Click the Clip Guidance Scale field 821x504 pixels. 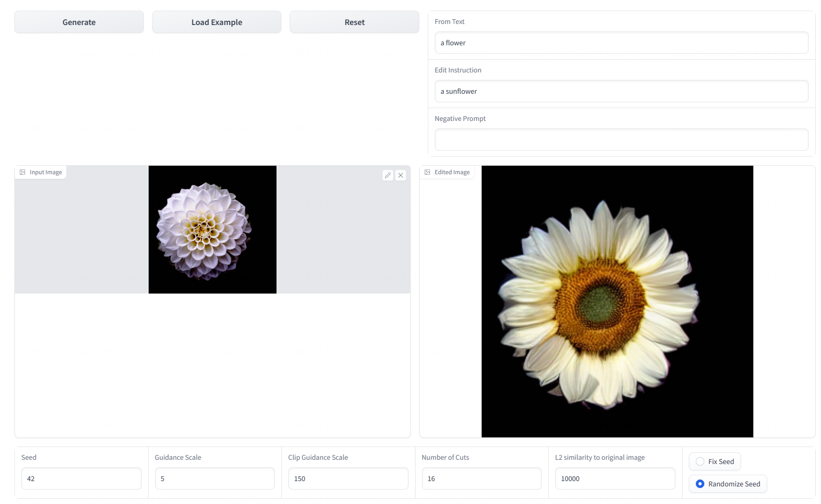point(348,478)
